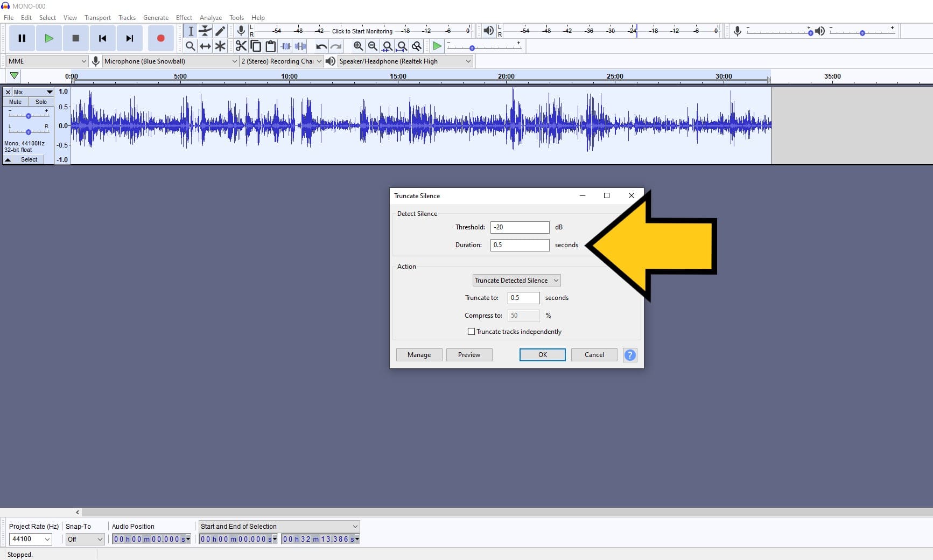Select the Envelope tool
933x560 pixels.
coord(205,31)
